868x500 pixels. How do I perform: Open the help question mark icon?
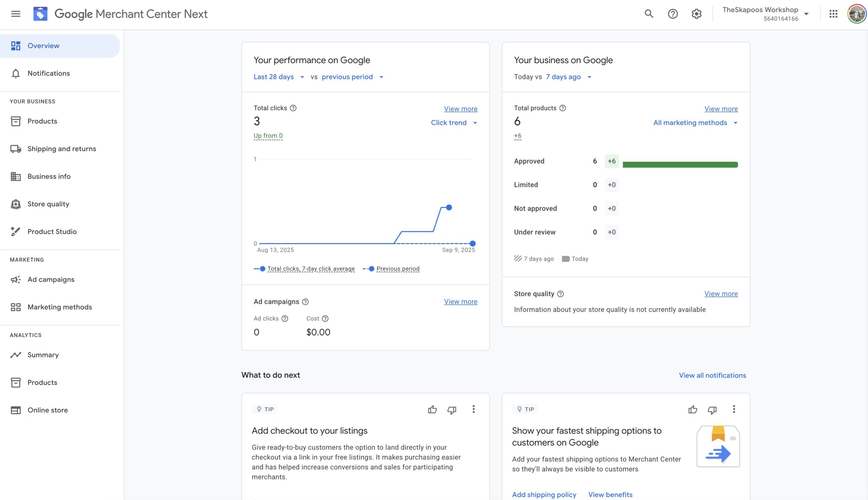coord(672,14)
